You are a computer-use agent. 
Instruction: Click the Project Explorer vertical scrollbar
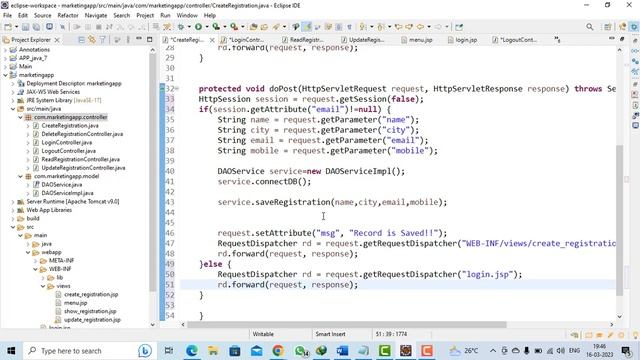(153, 171)
